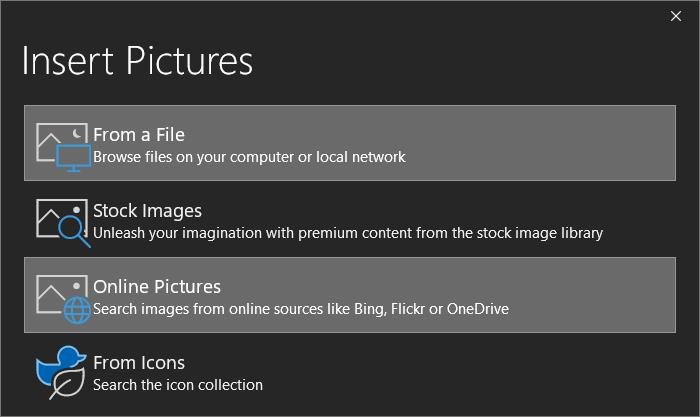Click the Online Pictures globe icon
This screenshot has height=417, width=700.
click(63, 299)
